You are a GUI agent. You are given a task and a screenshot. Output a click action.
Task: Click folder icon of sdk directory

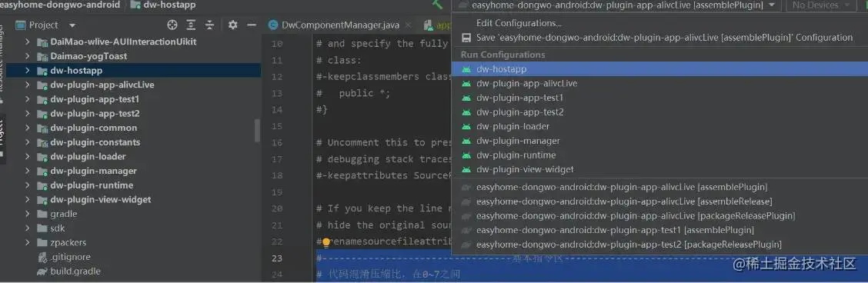pos(42,228)
